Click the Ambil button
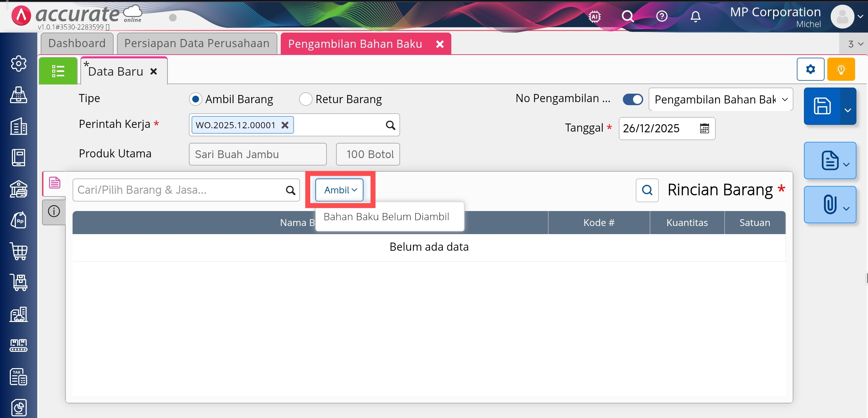Image resolution: width=868 pixels, height=418 pixels. [x=340, y=190]
